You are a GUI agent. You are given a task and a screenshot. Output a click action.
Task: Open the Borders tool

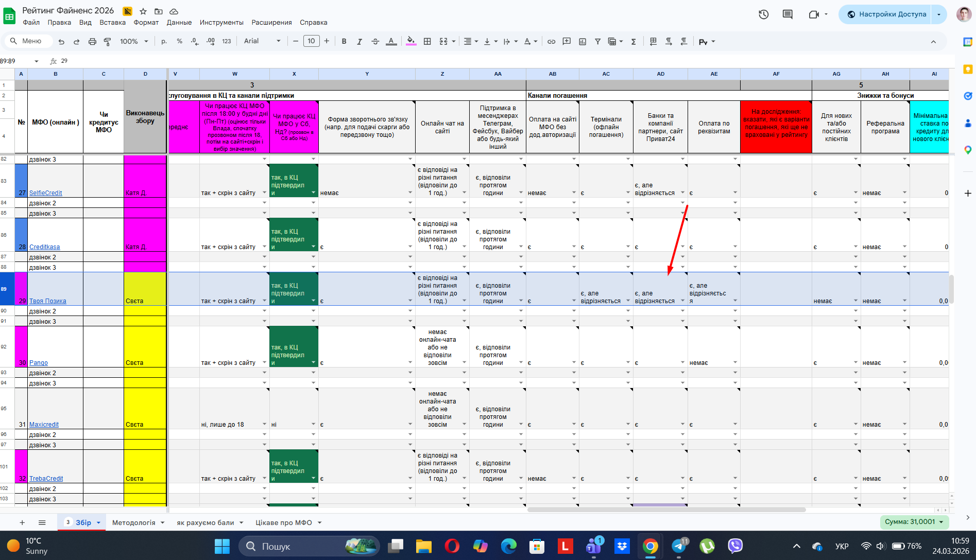[427, 42]
